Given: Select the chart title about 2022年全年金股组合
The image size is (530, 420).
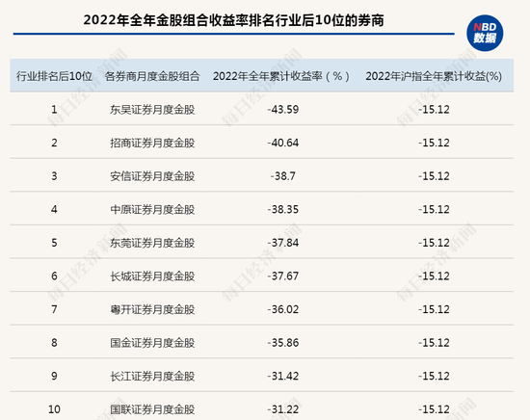Looking at the screenshot, I should coord(233,20).
